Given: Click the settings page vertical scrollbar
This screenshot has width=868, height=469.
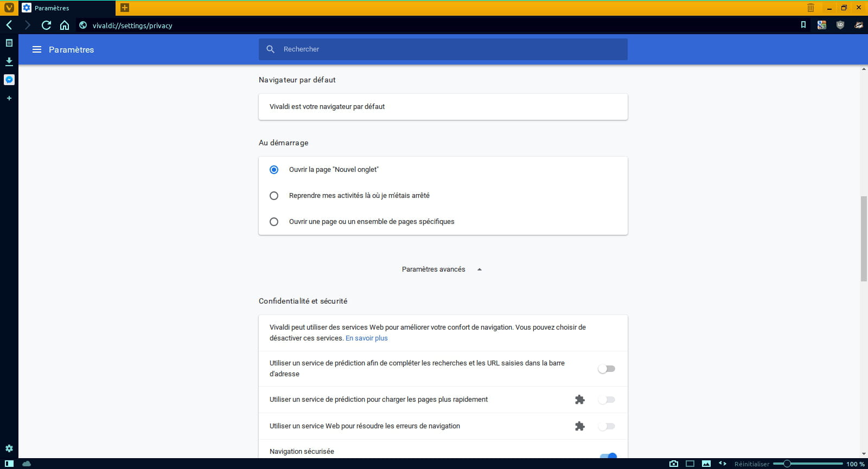Looking at the screenshot, I should point(864,239).
